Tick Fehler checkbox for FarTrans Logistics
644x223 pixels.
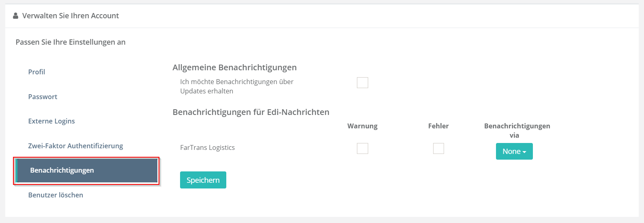(x=438, y=149)
